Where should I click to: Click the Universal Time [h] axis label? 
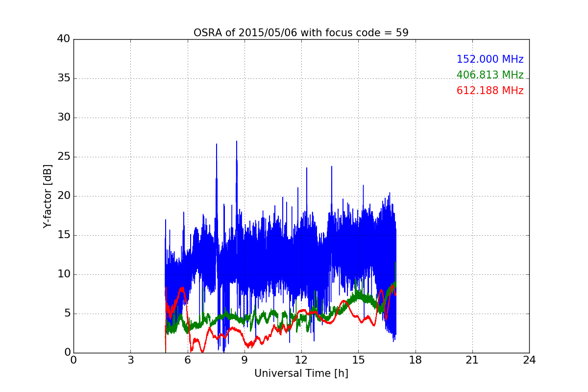(x=301, y=373)
